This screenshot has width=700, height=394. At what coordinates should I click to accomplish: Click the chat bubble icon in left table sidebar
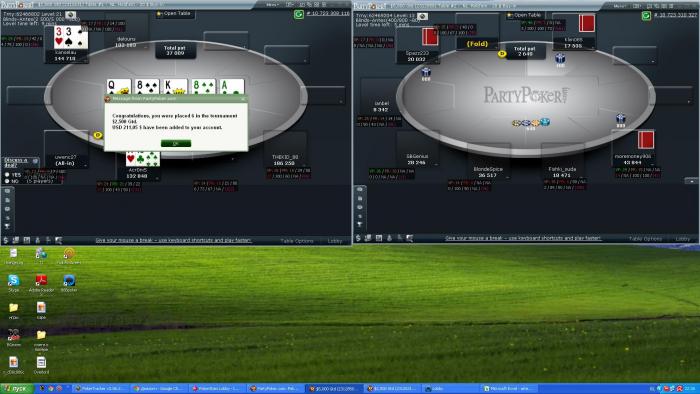pyautogui.click(x=7, y=209)
